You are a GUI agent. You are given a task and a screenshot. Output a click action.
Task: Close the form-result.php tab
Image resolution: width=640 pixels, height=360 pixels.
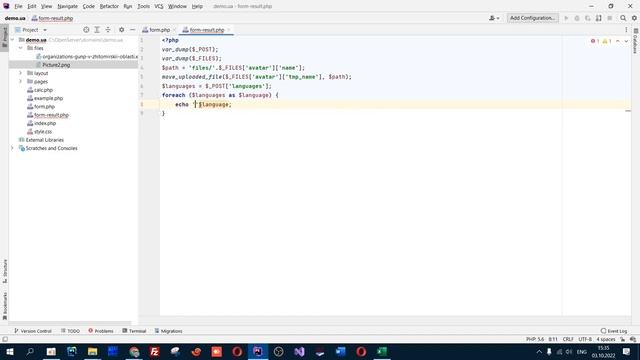(229, 30)
